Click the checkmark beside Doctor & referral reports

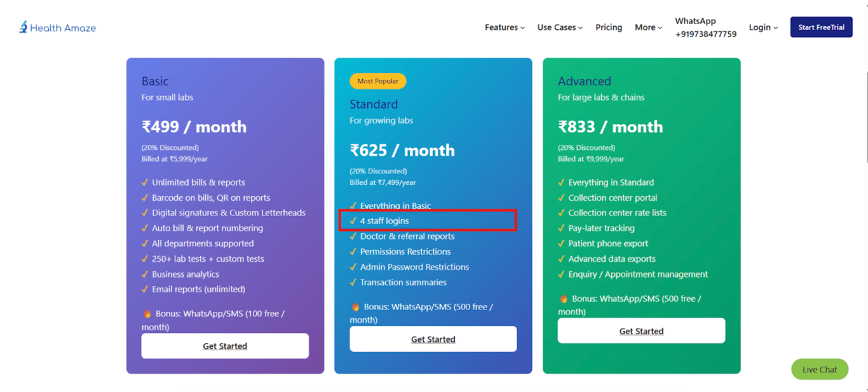(353, 236)
